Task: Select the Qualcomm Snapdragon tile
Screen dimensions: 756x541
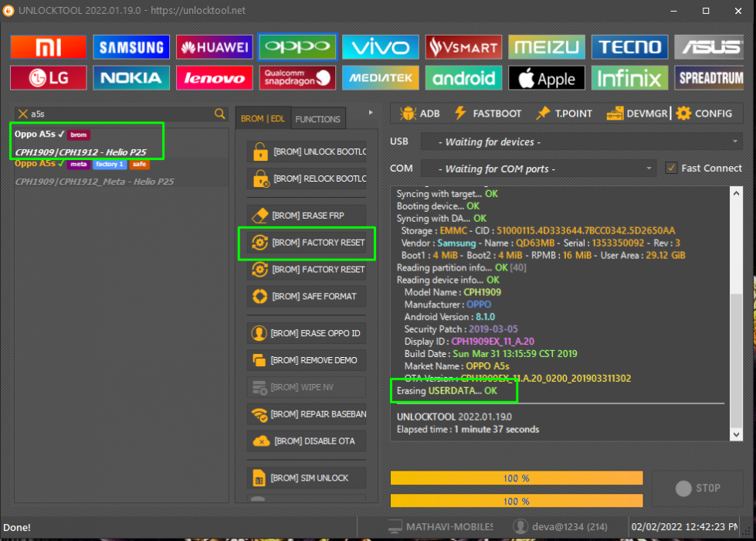Action: pos(297,78)
